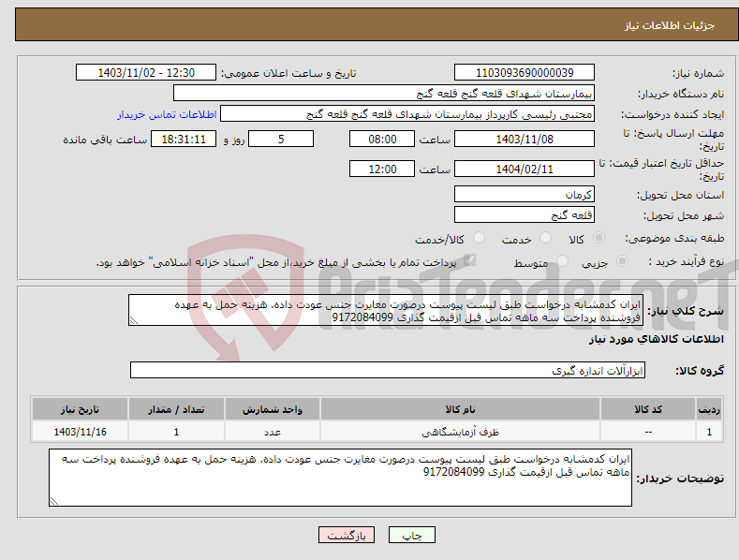
Task: Click the delivery province field کرمان
Action: coord(525,194)
